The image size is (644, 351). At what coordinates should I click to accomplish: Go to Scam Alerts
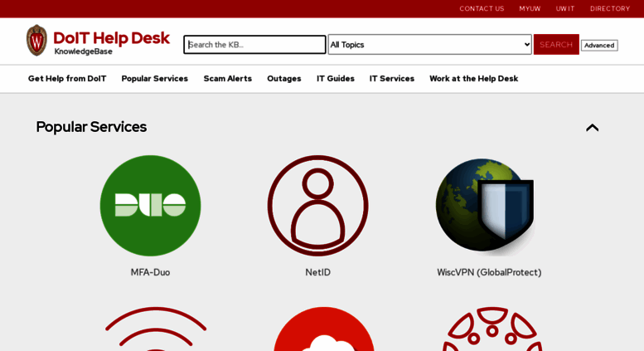coord(228,79)
